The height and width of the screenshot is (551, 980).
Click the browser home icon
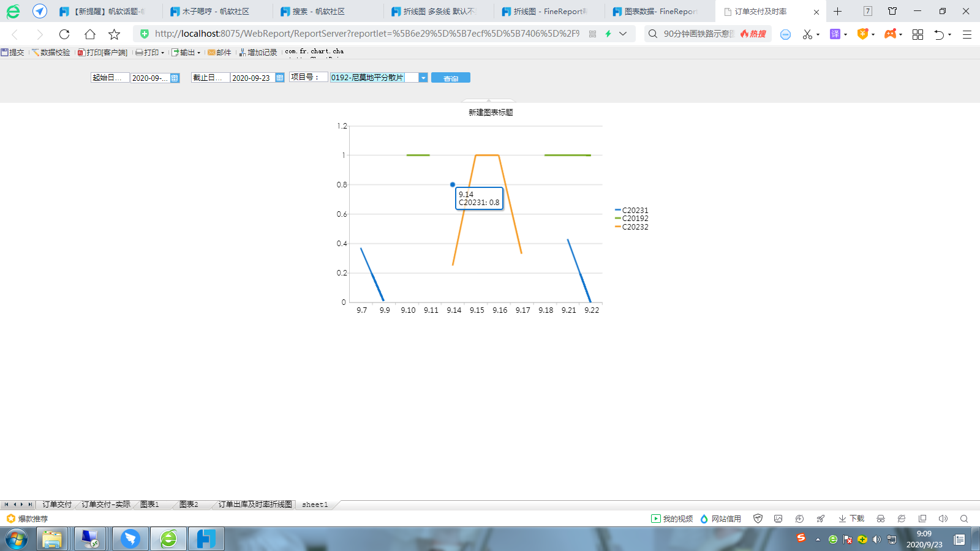[x=89, y=34]
